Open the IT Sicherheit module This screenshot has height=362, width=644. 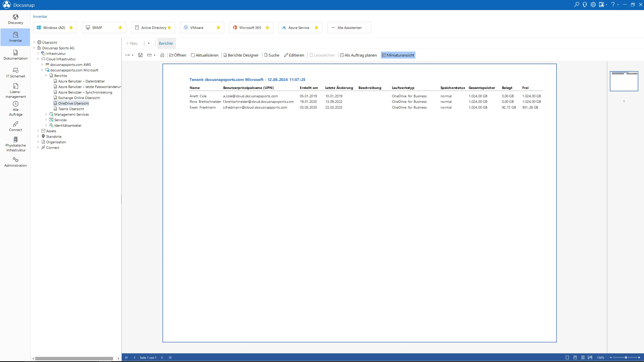[16, 73]
